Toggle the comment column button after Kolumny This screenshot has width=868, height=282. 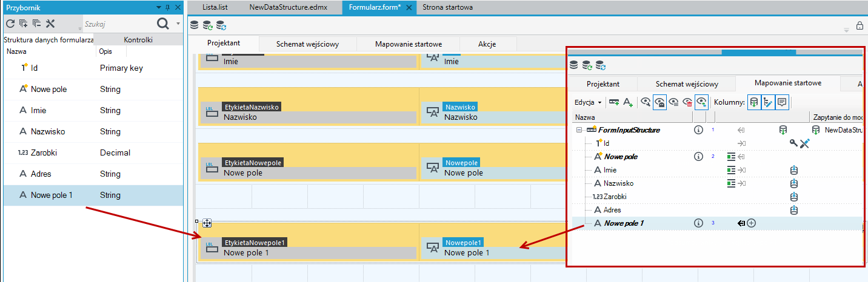coord(782,102)
